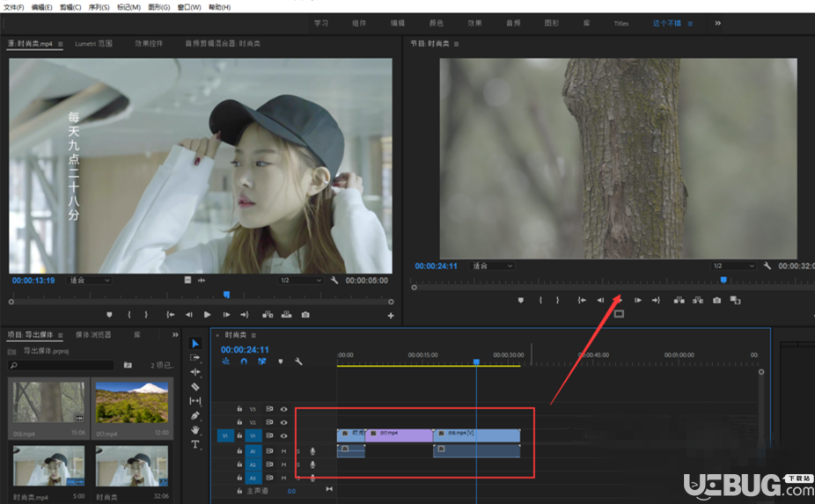This screenshot has height=504, width=815.
Task: Open Program monitor panel menu icon
Action: pos(457,44)
